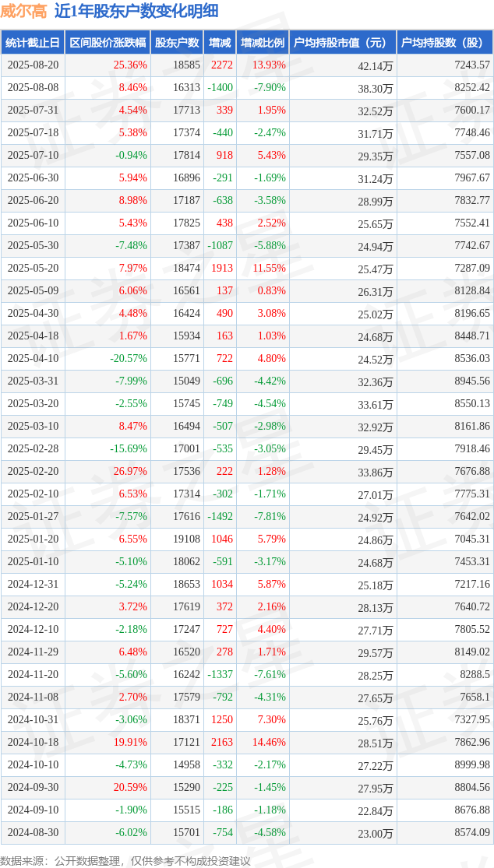This screenshot has width=494, height=868.
Task: Click the 42.14万 market value cell
Action: 375,66
